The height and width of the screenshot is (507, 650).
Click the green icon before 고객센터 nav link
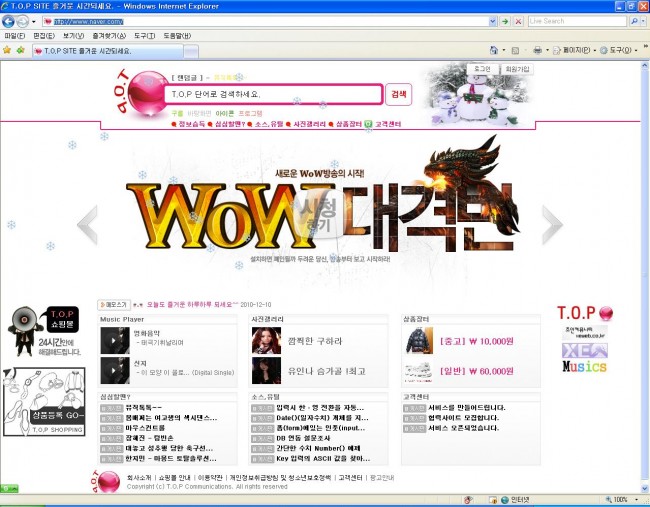click(368, 124)
